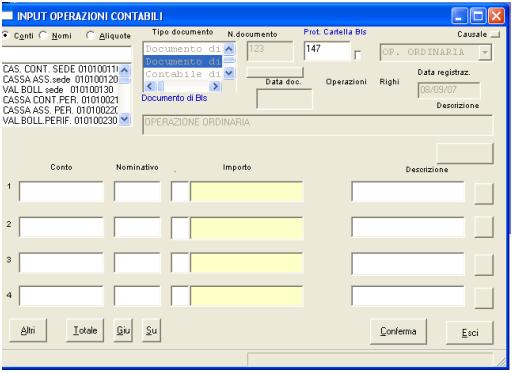Click the Descrizione field in row 3
512x373 pixels.
[x=408, y=263]
